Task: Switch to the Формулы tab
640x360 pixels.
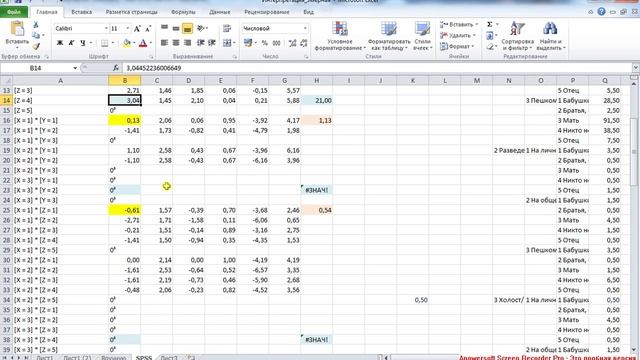Action: [183, 12]
